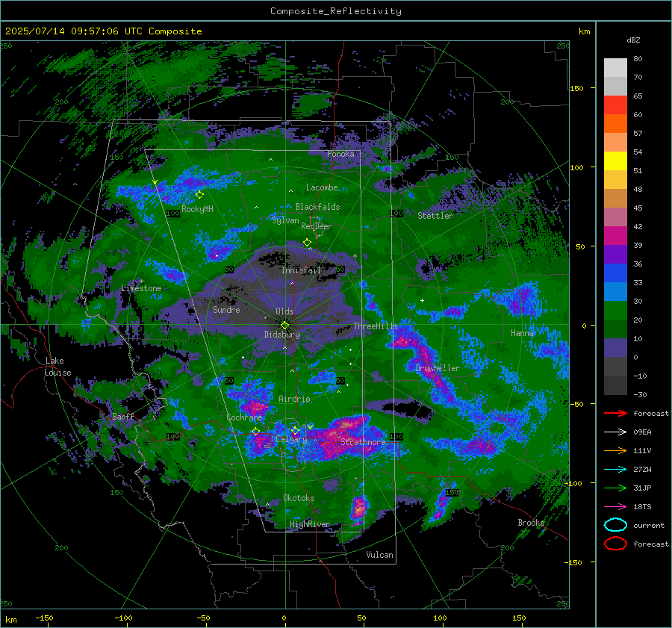Click the Sundre city label
672x628 pixels.
click(x=226, y=309)
